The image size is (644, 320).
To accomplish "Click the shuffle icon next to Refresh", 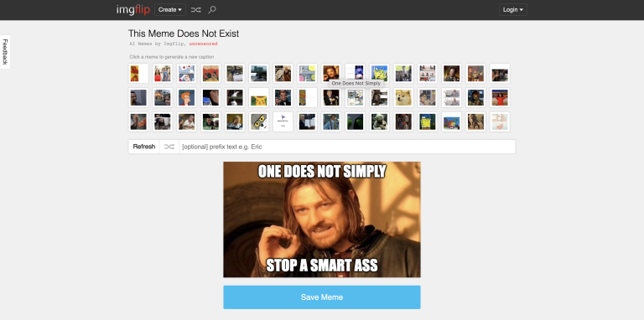I will (169, 147).
